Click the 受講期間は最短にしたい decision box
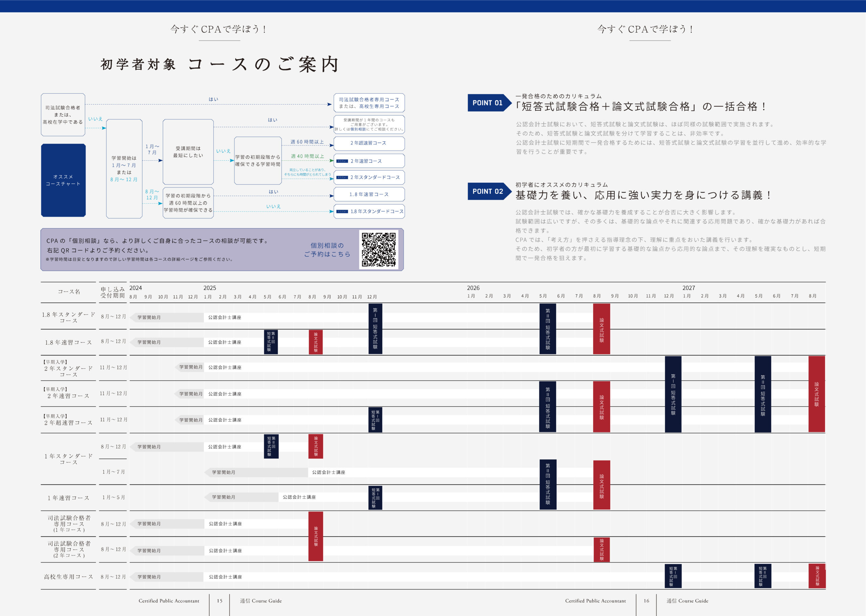 188,152
